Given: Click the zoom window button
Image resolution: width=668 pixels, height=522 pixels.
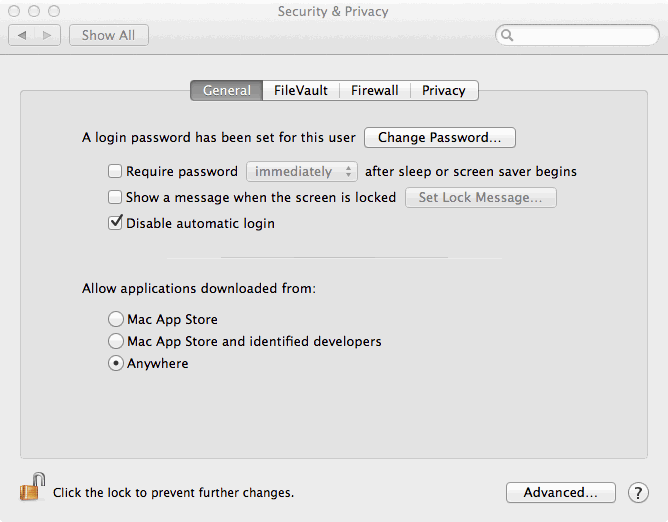Looking at the screenshot, I should [54, 11].
